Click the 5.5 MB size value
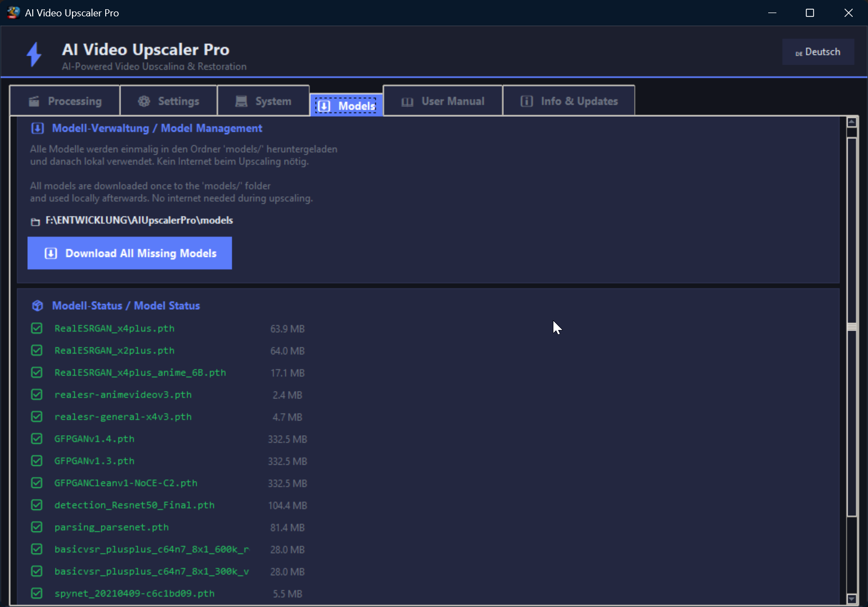 click(287, 594)
